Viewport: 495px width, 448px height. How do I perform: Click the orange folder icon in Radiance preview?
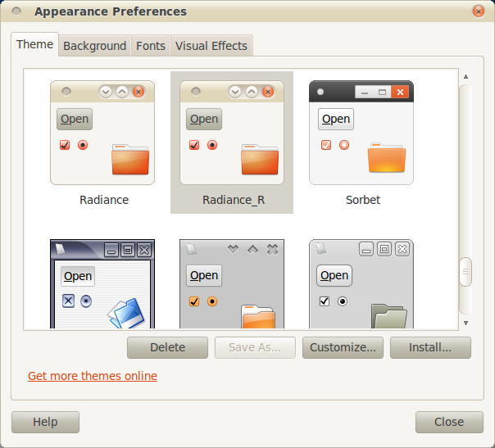point(130,160)
